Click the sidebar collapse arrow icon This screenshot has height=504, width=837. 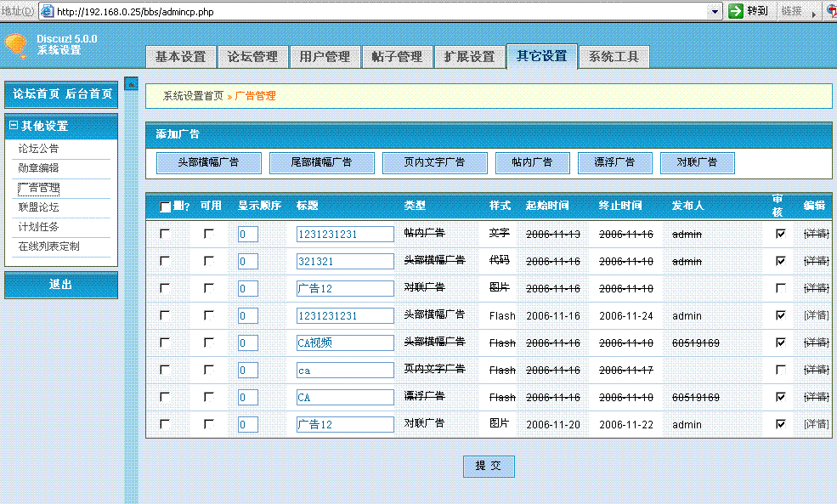coord(131,84)
